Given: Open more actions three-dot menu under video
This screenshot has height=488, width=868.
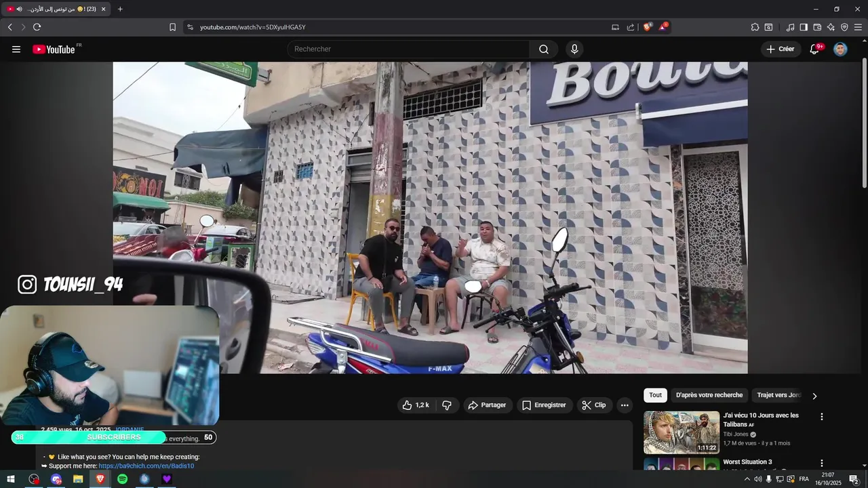Looking at the screenshot, I should coord(625,405).
